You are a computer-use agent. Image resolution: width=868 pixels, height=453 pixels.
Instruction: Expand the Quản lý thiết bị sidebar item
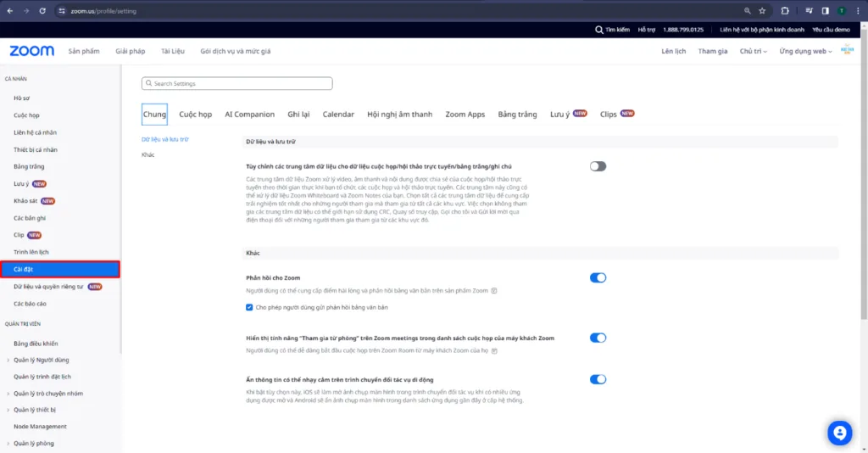[8, 410]
